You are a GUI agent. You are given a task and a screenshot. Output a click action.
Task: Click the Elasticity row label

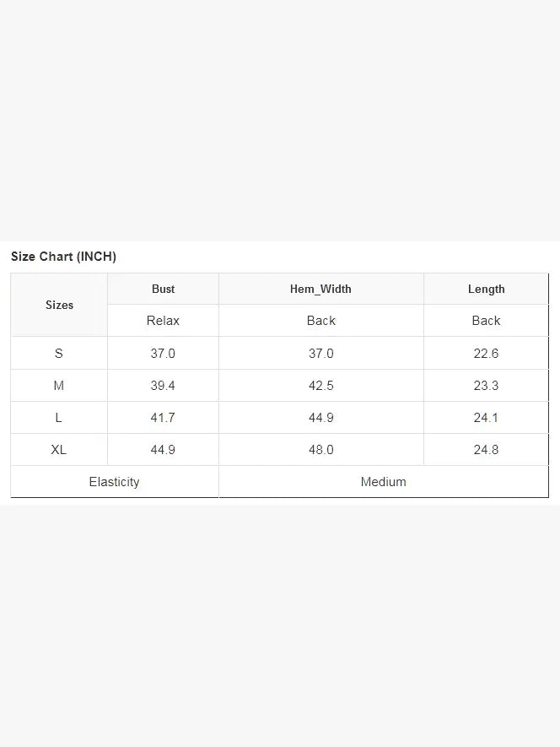point(115,482)
